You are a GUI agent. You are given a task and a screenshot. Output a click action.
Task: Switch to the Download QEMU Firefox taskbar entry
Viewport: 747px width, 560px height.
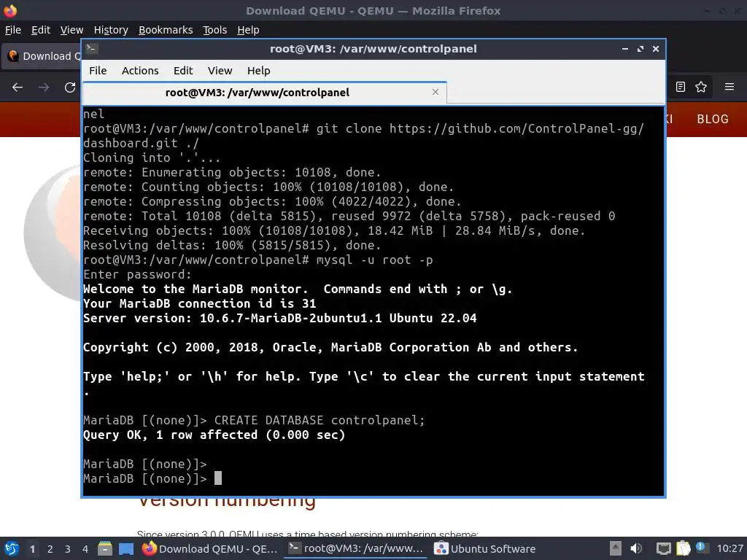pos(209,548)
